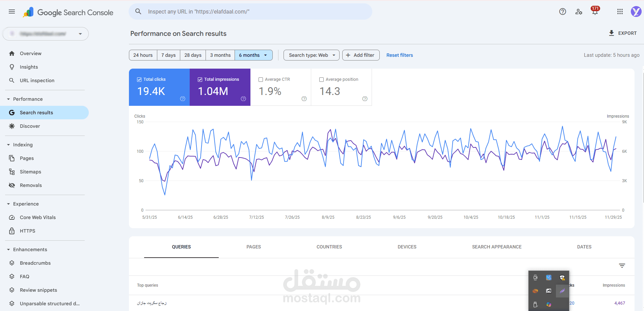Collapse the Enhancements sidebar section
The image size is (644, 311).
(x=8, y=249)
